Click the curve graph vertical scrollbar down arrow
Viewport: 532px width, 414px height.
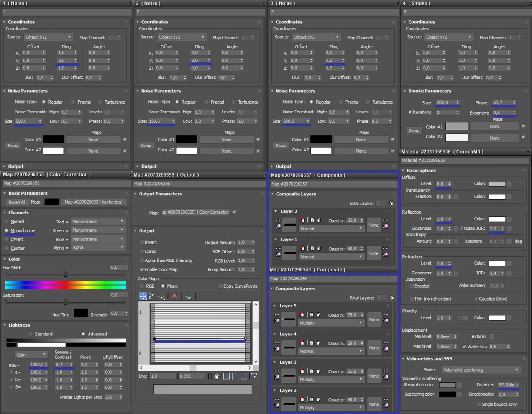tap(256, 361)
